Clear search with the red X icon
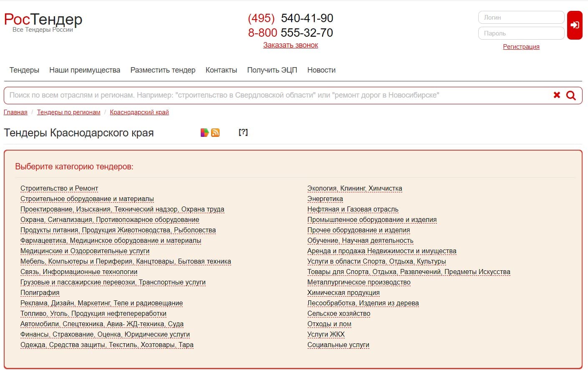This screenshot has width=588, height=370. (557, 95)
